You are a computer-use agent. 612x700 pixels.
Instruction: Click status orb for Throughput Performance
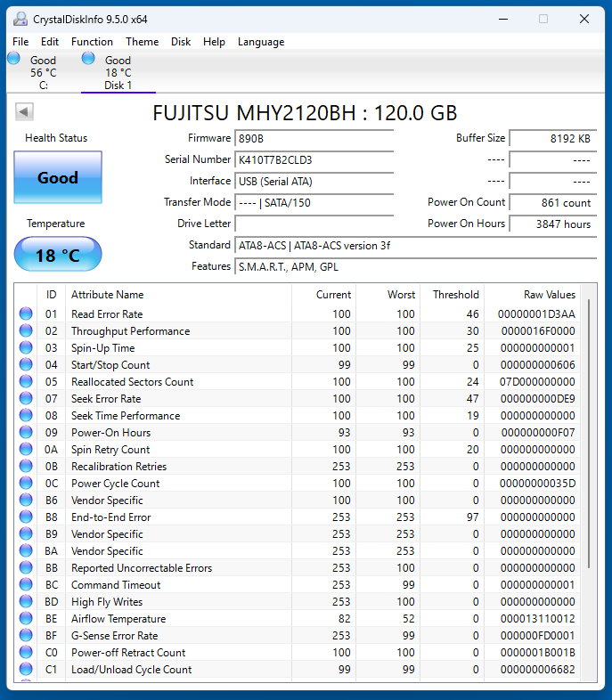pyautogui.click(x=26, y=330)
